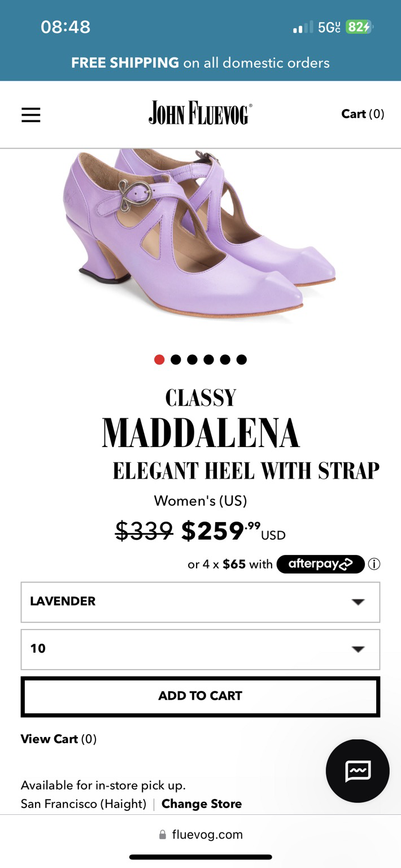Screen dimensions: 401x868
Task: Open the hamburger navigation menu
Action: coord(31,115)
